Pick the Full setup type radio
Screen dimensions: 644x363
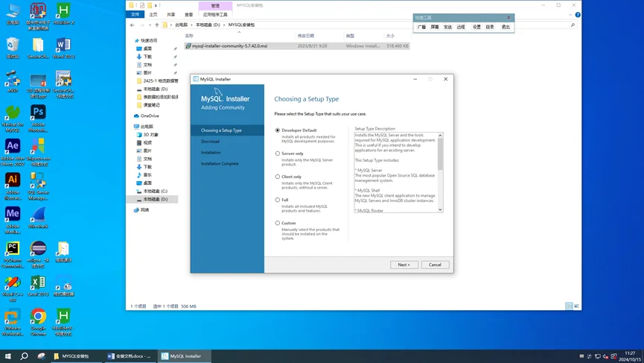coord(278,200)
